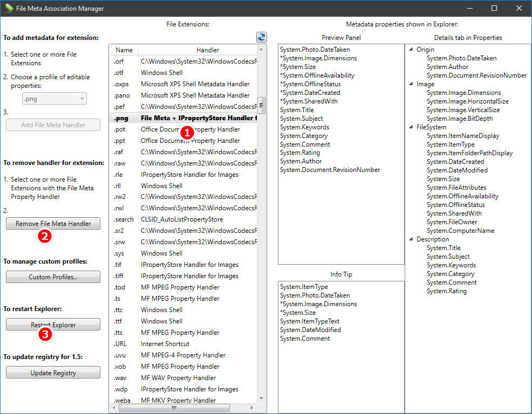Image resolution: width=532 pixels, height=414 pixels.
Task: Select the .tiff extension row
Action: tap(183, 276)
